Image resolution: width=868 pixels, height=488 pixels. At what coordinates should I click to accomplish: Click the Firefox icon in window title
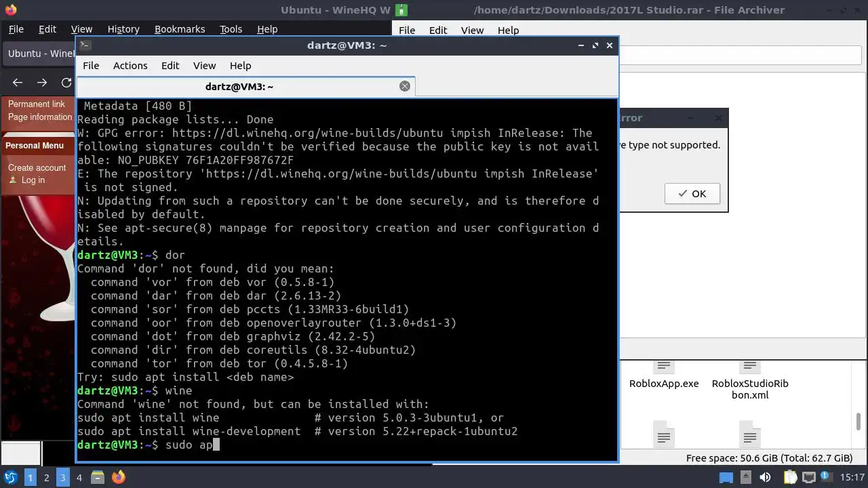tap(10, 10)
